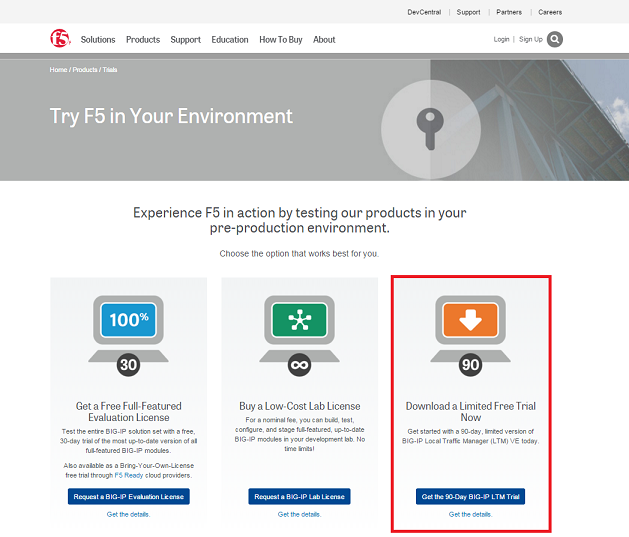Get the 90-Day BIG-IP LTM Trial
This screenshot has width=629, height=537.
point(470,496)
